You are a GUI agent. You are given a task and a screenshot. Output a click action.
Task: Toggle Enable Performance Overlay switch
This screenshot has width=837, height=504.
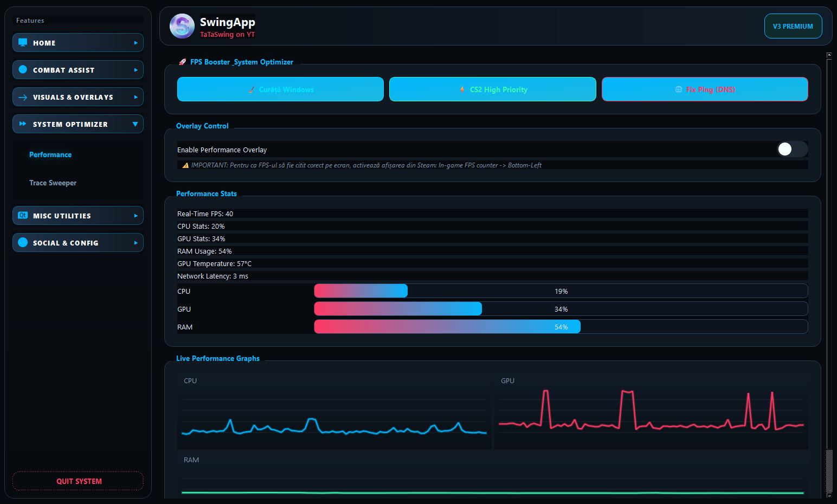tap(793, 149)
